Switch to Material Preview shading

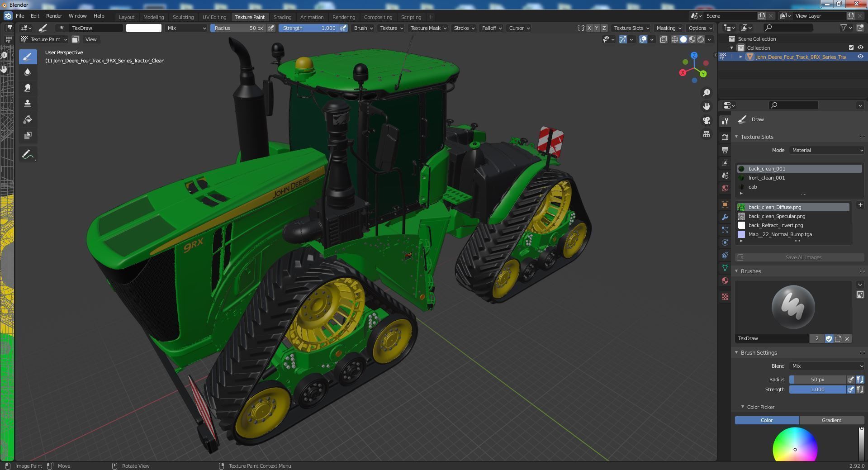pos(692,39)
